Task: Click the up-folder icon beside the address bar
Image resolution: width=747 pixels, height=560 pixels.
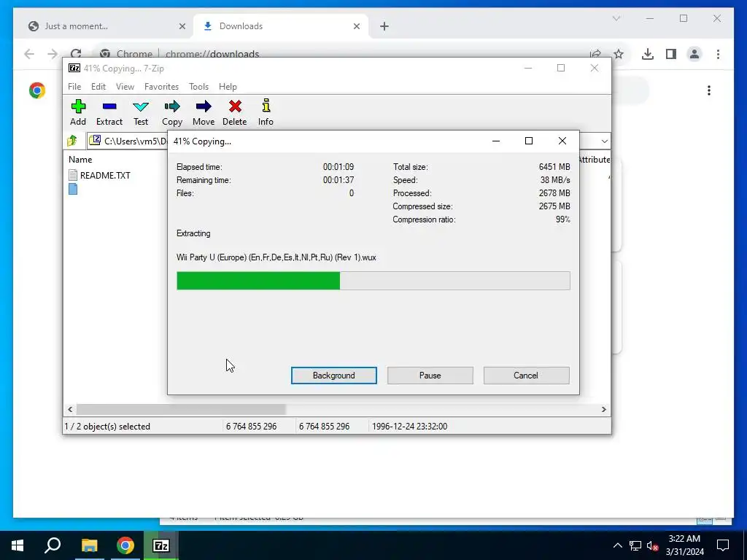Action: coord(72,141)
